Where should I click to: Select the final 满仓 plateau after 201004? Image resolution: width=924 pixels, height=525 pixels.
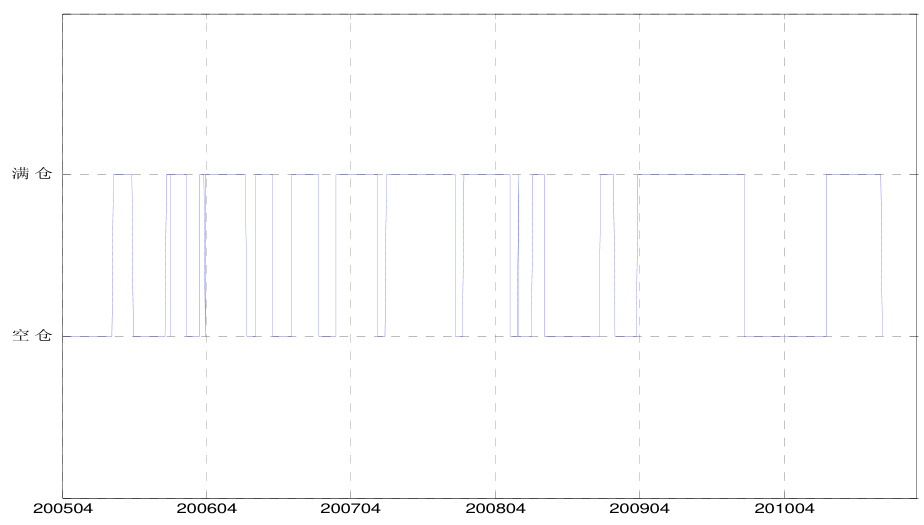853,174
